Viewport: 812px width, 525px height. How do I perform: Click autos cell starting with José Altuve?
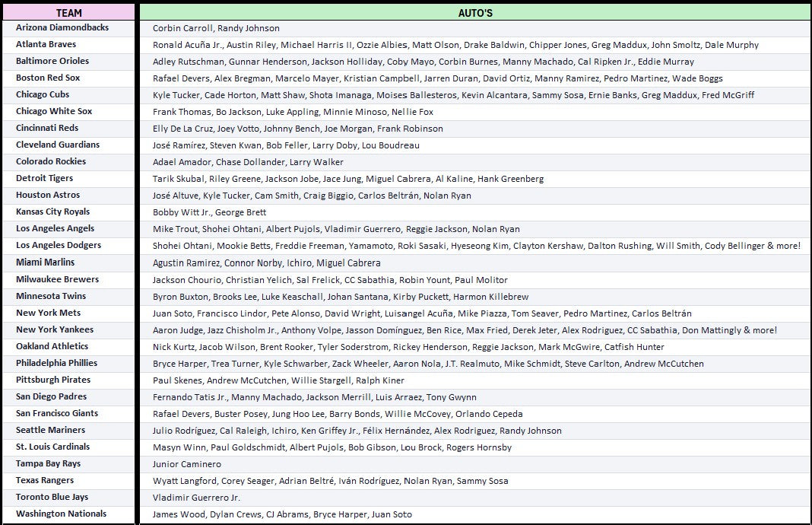[x=475, y=196]
